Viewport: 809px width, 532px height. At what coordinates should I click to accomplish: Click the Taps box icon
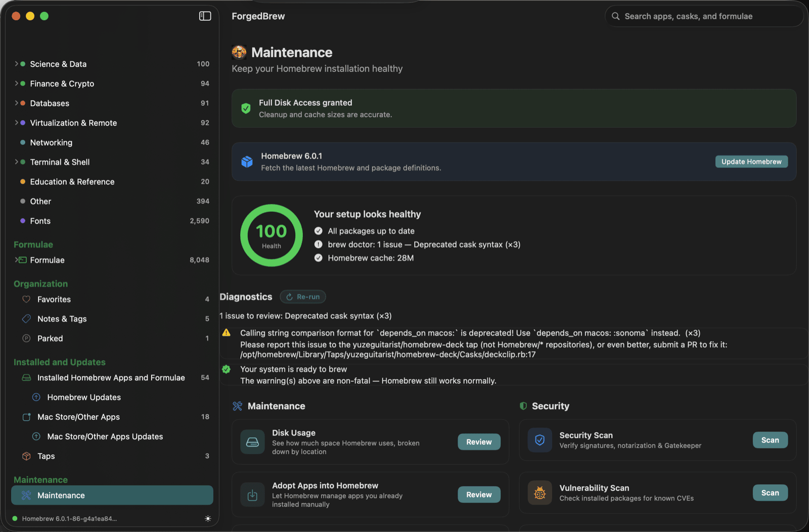26,456
